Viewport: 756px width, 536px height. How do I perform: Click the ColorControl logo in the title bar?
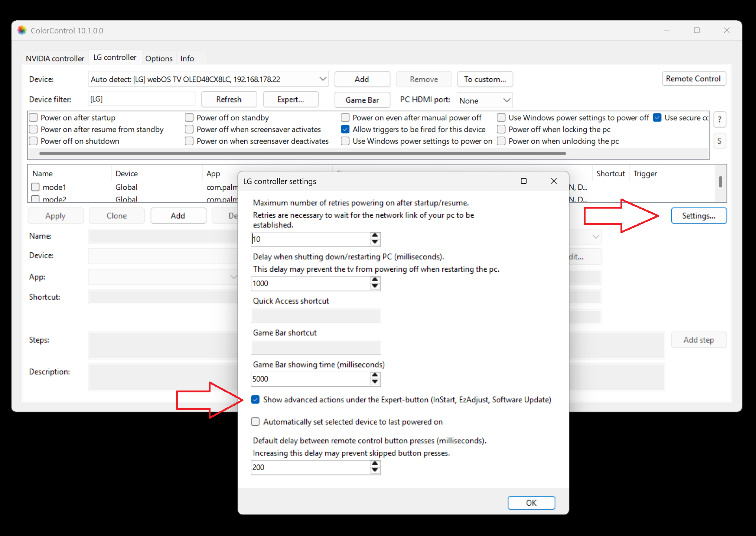click(x=22, y=30)
